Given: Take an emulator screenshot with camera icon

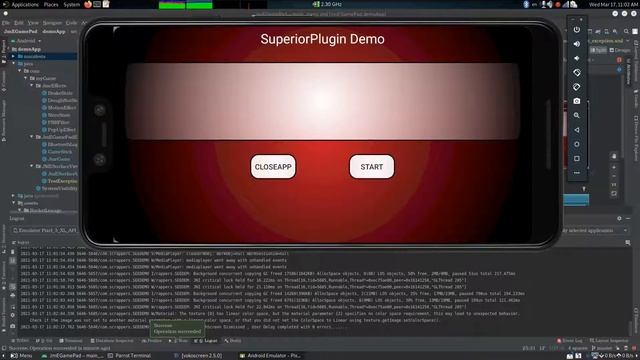Looking at the screenshot, I should pos(577,101).
